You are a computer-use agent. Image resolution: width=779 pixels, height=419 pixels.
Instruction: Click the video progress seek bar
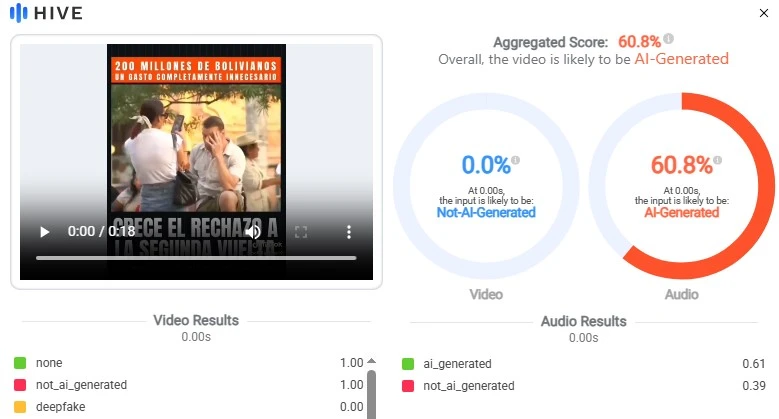(196, 258)
